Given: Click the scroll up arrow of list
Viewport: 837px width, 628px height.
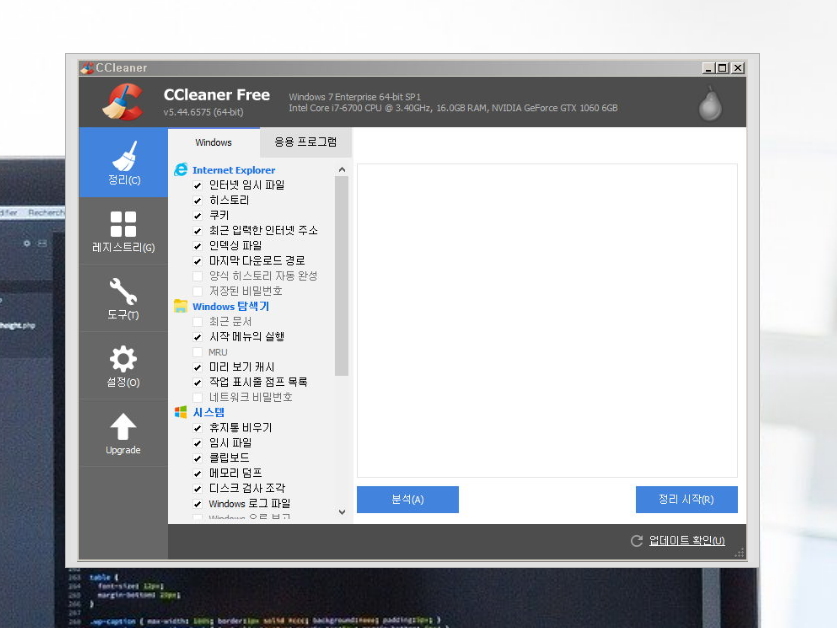Looking at the screenshot, I should coord(342,169).
